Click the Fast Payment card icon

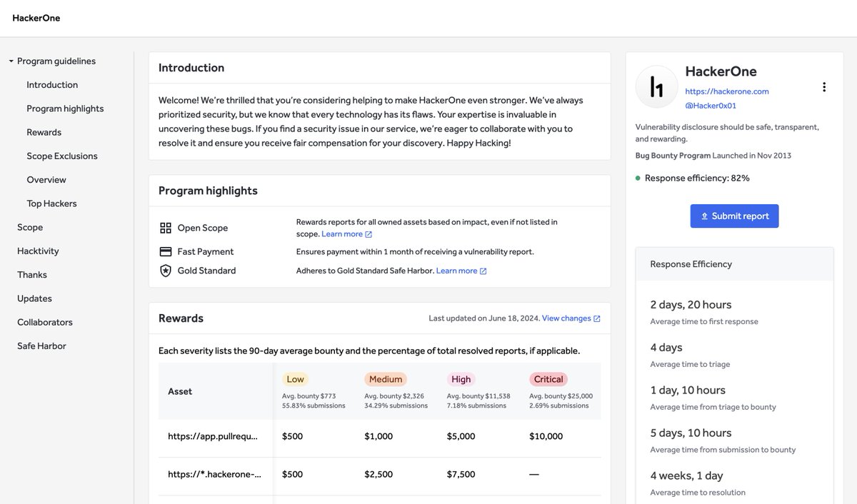(x=165, y=251)
